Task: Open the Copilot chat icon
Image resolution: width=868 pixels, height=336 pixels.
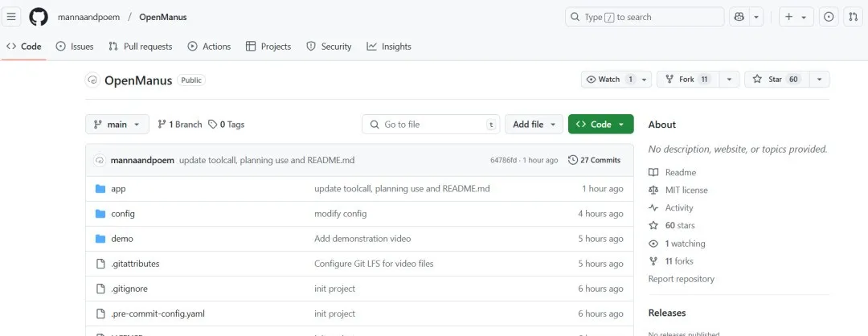Action: click(x=739, y=17)
